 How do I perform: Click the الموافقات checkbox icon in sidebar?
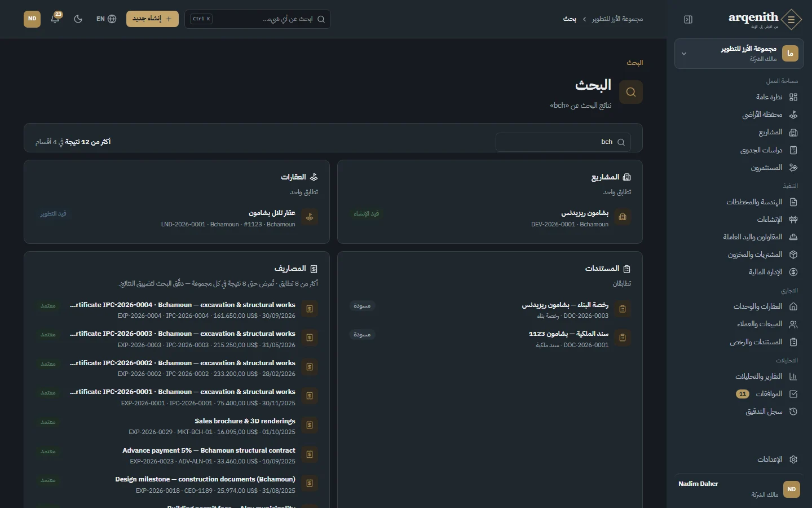point(793,394)
